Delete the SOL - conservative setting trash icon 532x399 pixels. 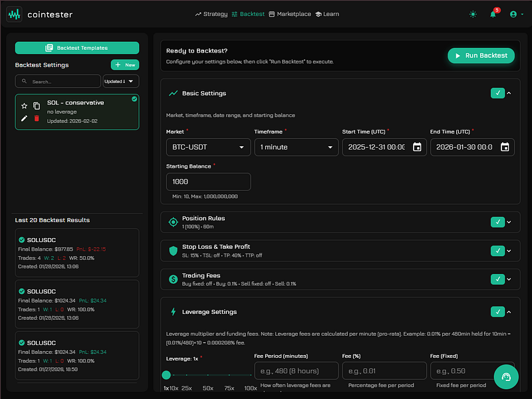[37, 118]
